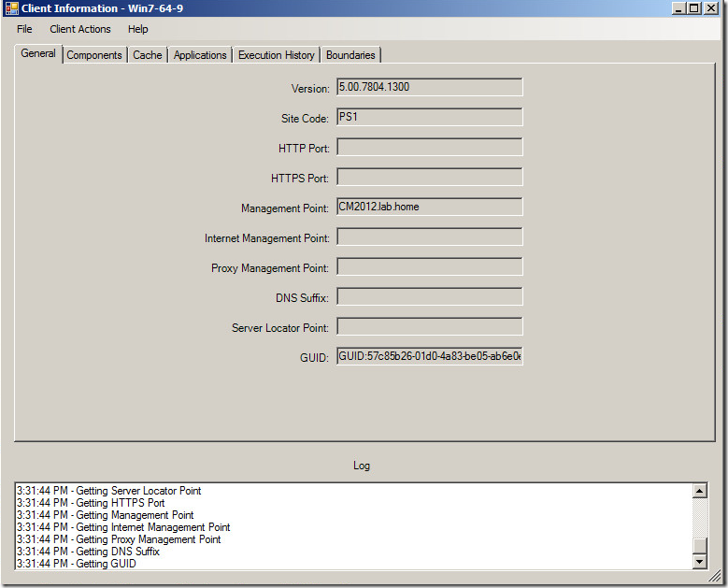Click the Management Point field CM2012.lab.home
This screenshot has width=728, height=588.
click(430, 207)
